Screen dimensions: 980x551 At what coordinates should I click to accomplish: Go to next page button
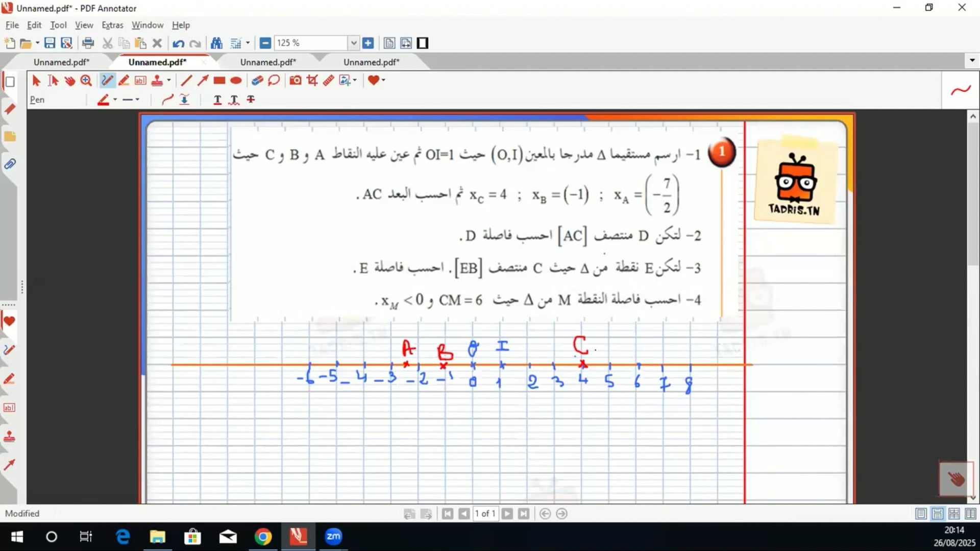pyautogui.click(x=507, y=514)
